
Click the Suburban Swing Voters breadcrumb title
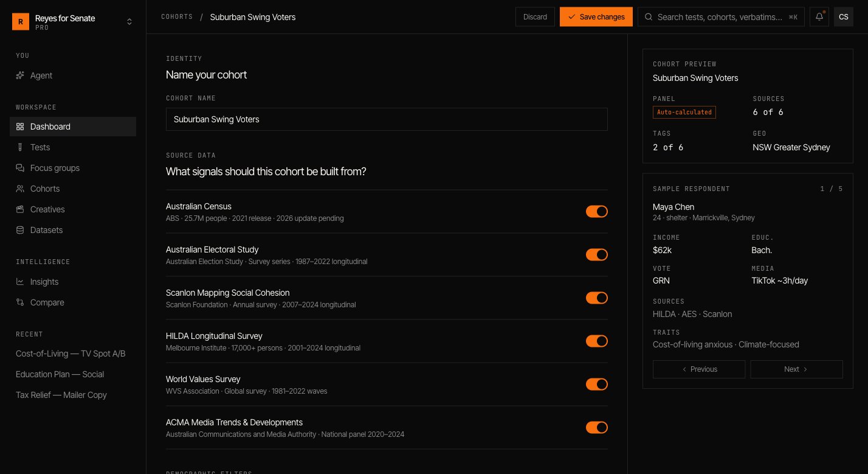tap(253, 17)
